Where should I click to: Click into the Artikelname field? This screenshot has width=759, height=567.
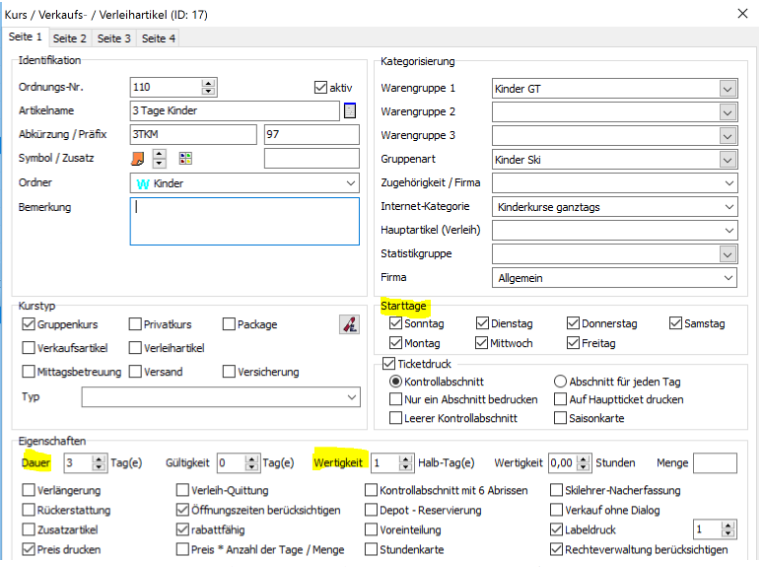235,111
